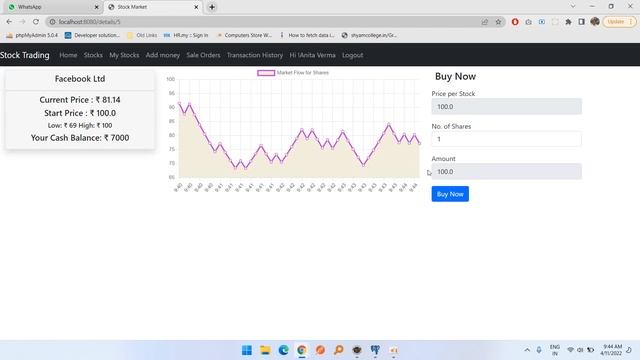640x360 pixels.
Task: Go to Home in the navbar
Action: pos(68,55)
